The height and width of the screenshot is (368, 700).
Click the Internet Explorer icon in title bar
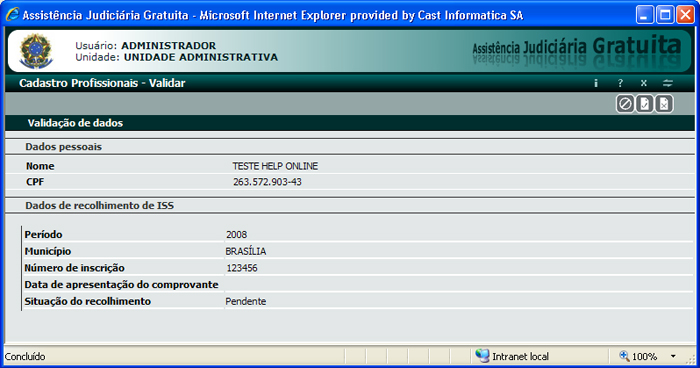tap(12, 15)
